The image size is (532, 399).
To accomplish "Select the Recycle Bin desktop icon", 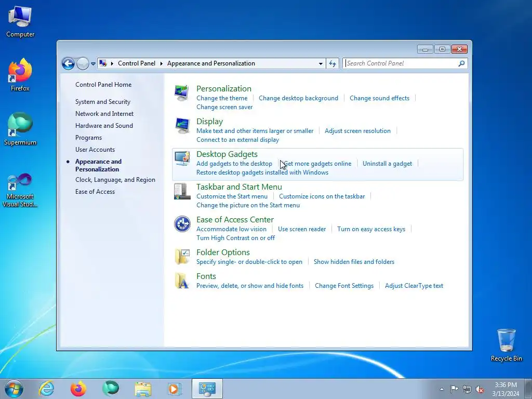I will tap(506, 345).
